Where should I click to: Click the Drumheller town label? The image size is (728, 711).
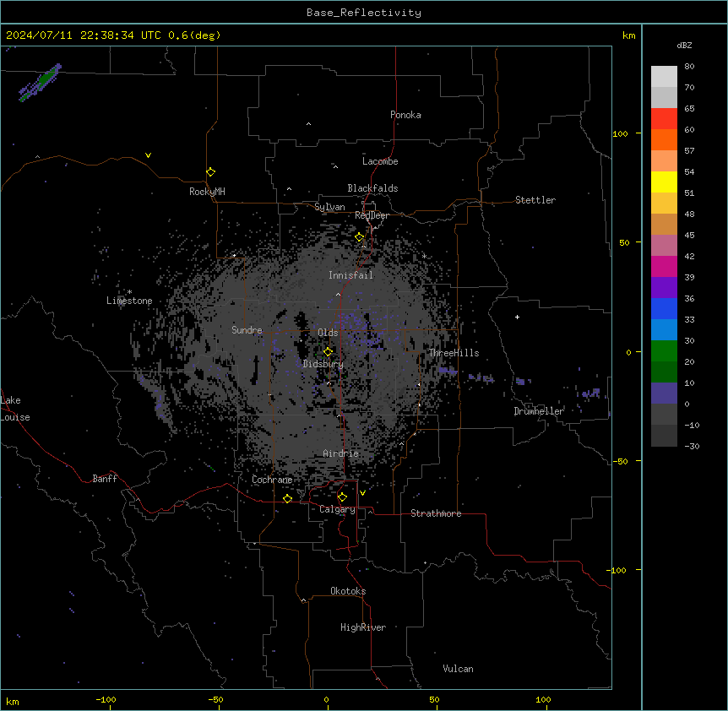[539, 411]
